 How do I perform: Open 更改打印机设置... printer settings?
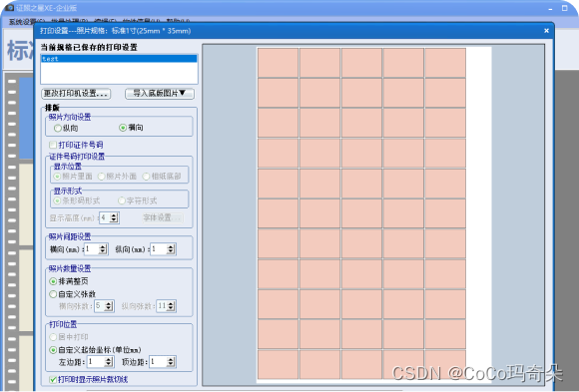click(76, 94)
